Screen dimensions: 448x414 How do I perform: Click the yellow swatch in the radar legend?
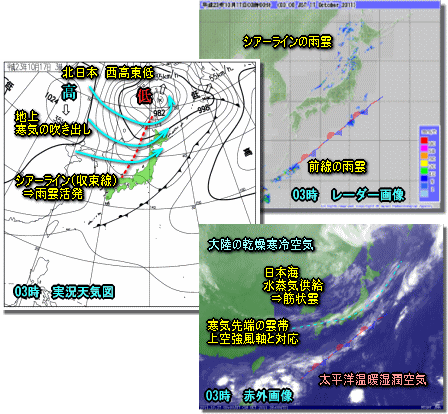425,163
